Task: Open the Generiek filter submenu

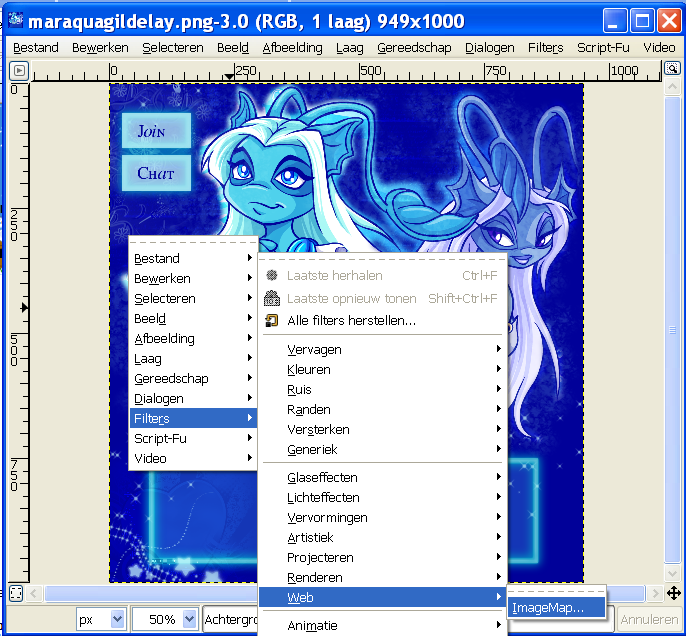Action: [382, 450]
